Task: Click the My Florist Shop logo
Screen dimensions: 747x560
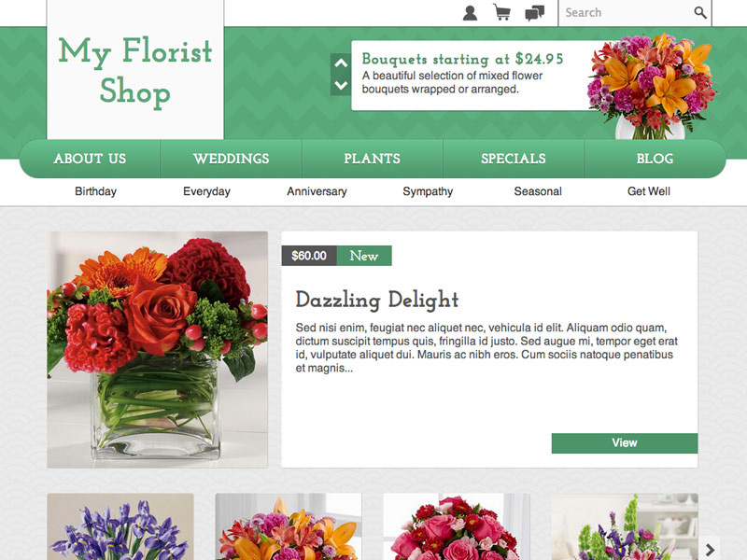Action: (135, 70)
